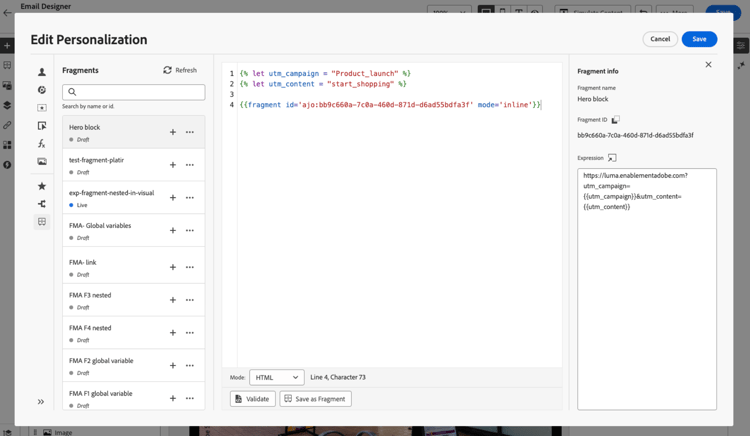This screenshot has width=750, height=436.
Task: Select the Fragments icon in sidebar
Action: pyautogui.click(x=42, y=222)
